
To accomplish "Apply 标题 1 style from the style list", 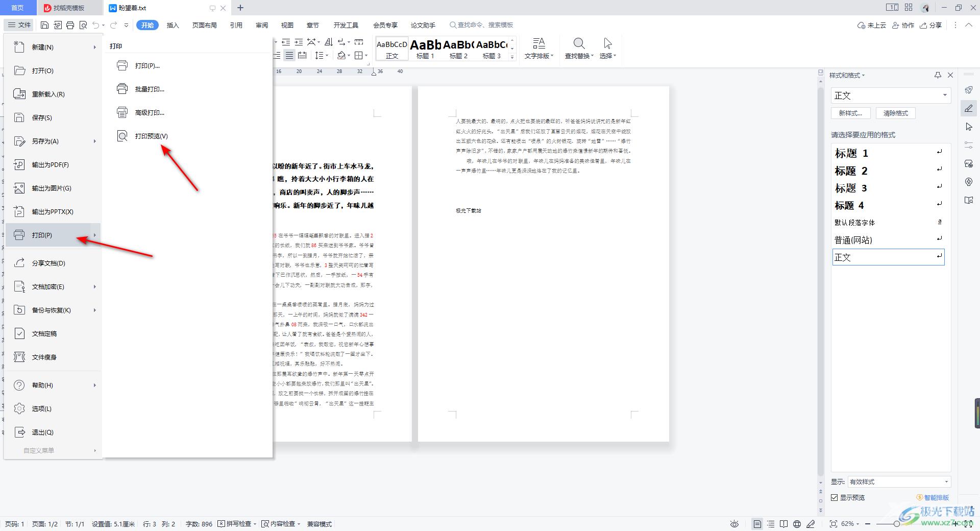I will (888, 153).
